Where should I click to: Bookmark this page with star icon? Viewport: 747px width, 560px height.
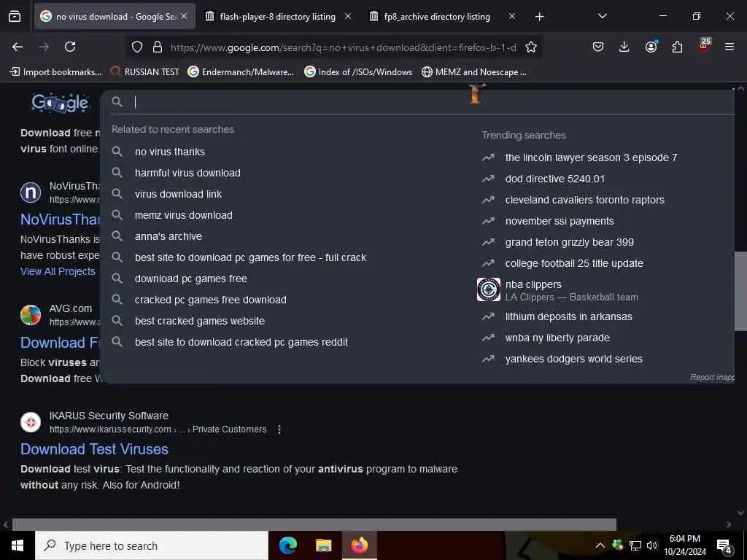(x=531, y=47)
